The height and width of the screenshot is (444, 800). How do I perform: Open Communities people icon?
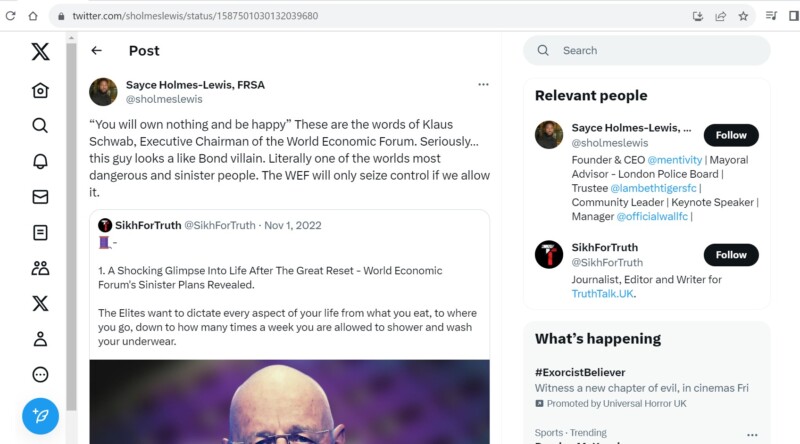click(x=40, y=268)
